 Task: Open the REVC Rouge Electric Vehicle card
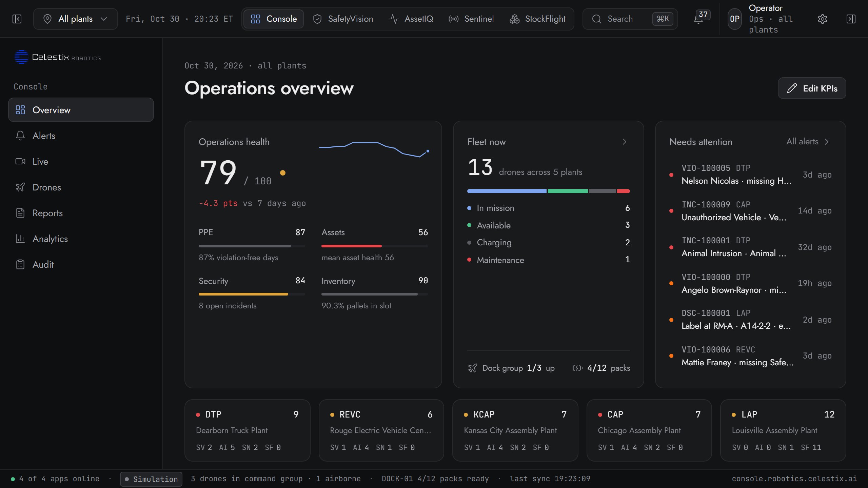tap(381, 430)
